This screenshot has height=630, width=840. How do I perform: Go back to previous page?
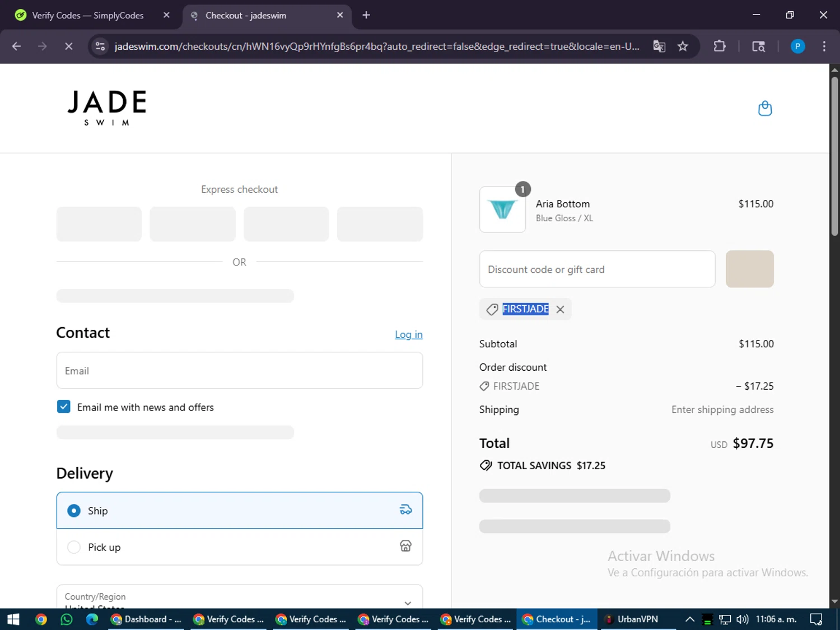(16, 46)
